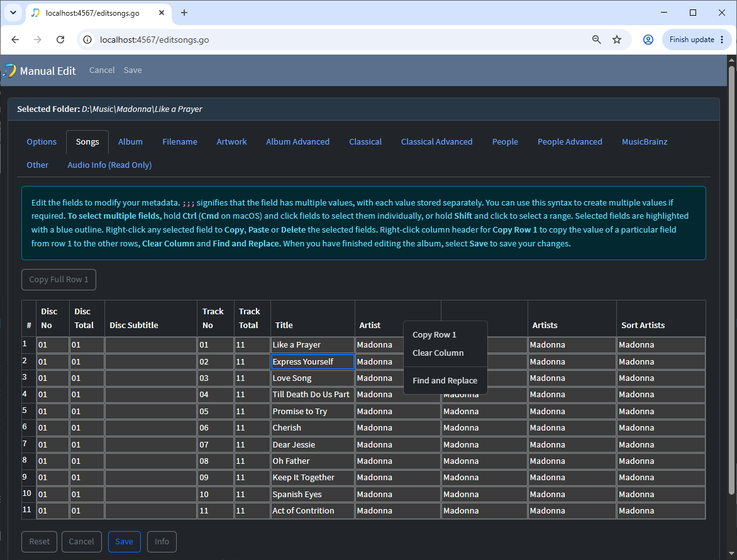Select the People Advanced tab
Viewport: 737px width, 560px height.
click(x=570, y=142)
